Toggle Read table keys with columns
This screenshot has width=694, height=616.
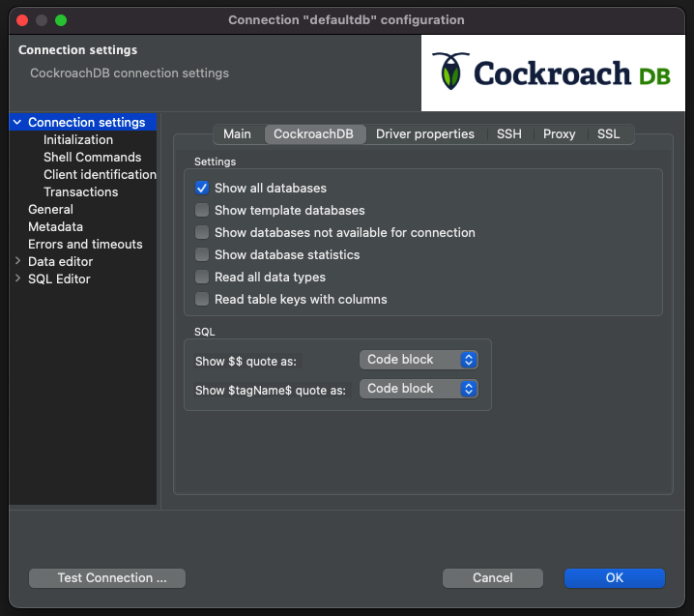click(x=202, y=300)
